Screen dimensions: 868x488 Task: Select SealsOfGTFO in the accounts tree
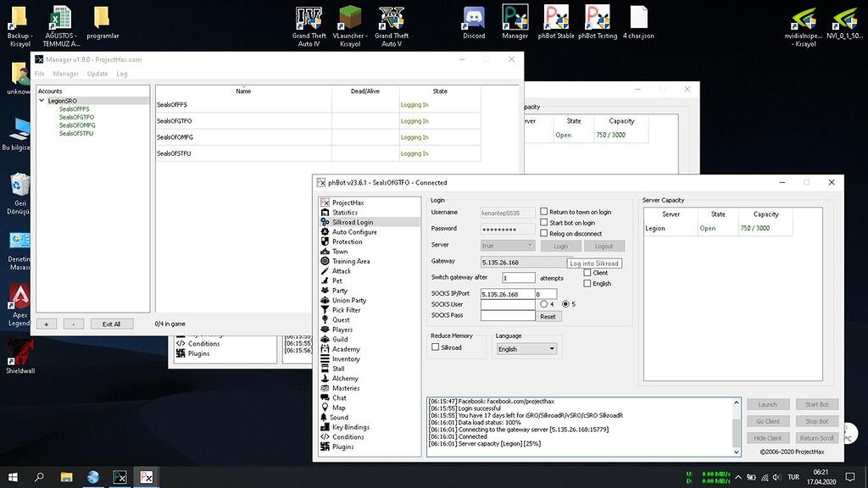(76, 117)
